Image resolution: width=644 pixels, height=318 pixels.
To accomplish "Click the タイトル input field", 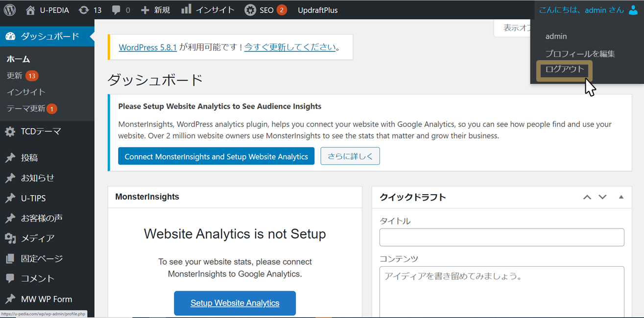I will 501,237.
